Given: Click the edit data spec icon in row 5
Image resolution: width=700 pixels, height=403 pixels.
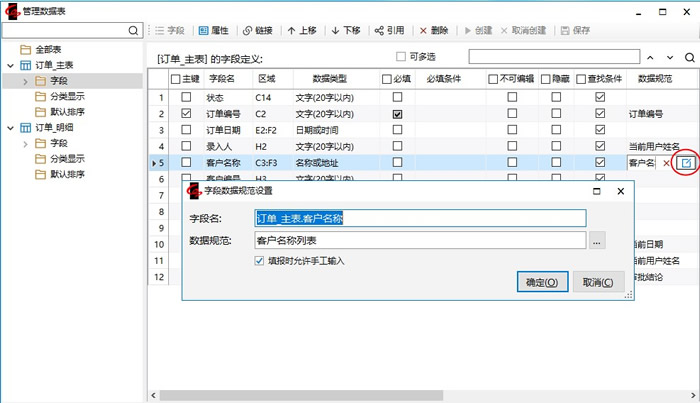Looking at the screenshot, I should tap(686, 162).
